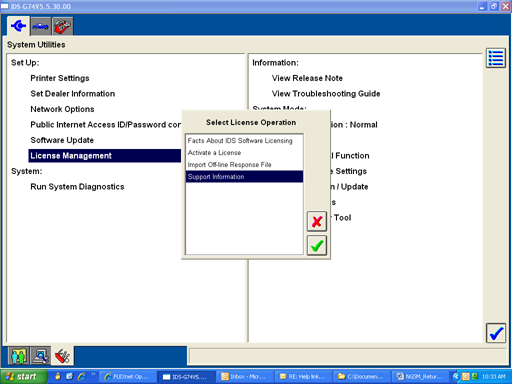Click the status message field at bottom
512x384 pixels.
[348, 356]
